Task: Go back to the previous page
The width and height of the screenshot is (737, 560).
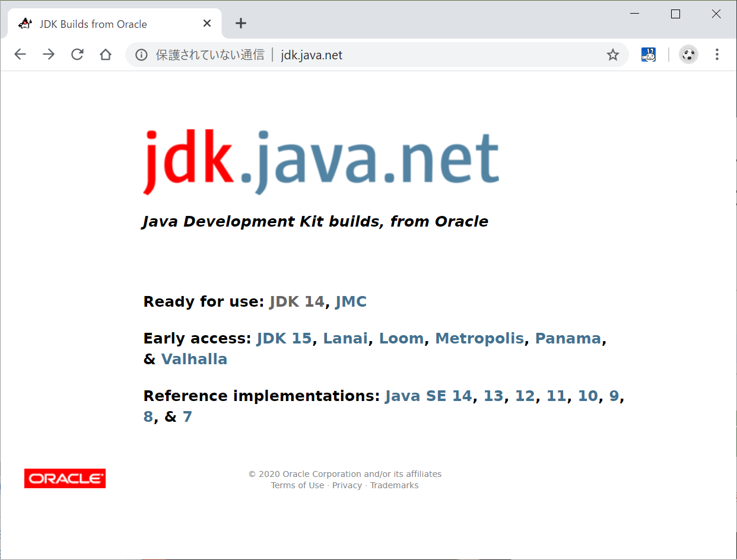Action: [x=20, y=55]
